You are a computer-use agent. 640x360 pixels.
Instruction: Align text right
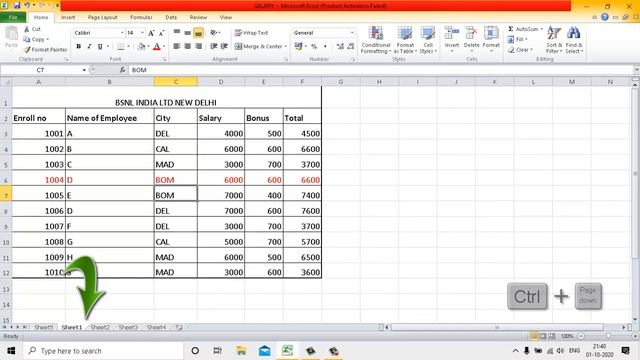(x=198, y=47)
